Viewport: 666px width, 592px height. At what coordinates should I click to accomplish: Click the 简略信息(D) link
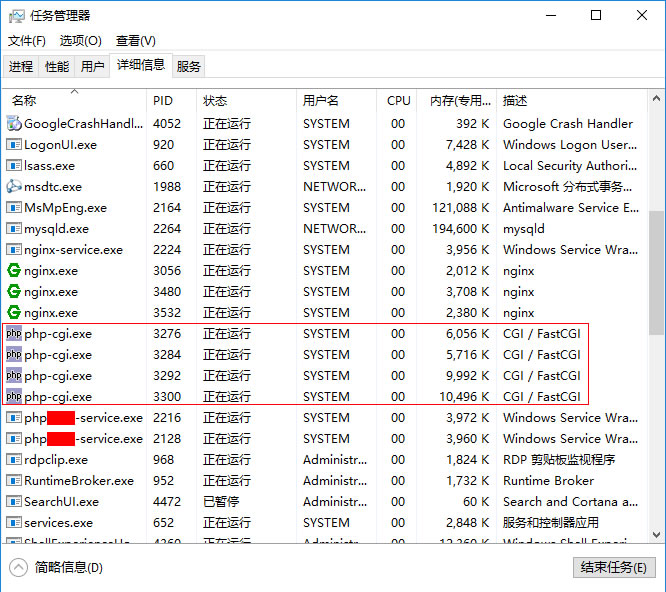pos(68,567)
